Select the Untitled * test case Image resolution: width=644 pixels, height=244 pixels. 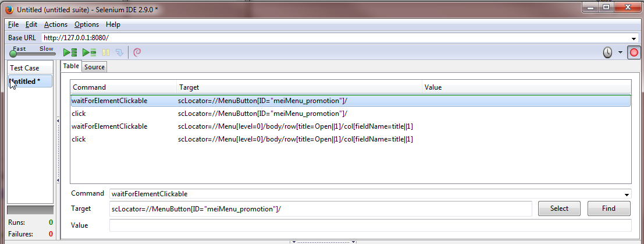(x=30, y=81)
